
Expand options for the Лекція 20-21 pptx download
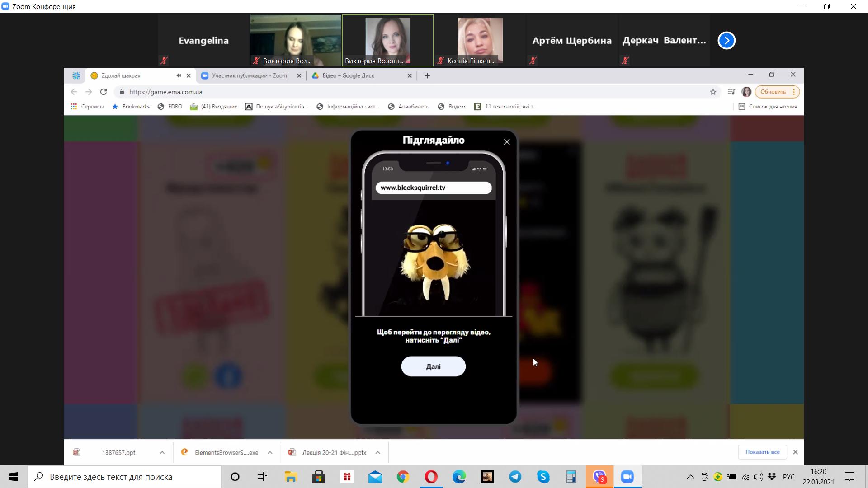pos(377,452)
